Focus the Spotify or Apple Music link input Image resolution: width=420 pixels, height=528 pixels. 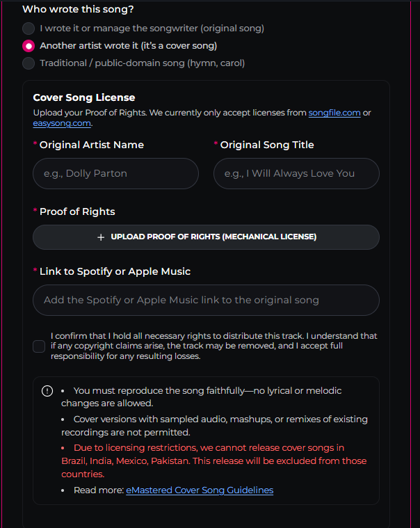(x=206, y=301)
